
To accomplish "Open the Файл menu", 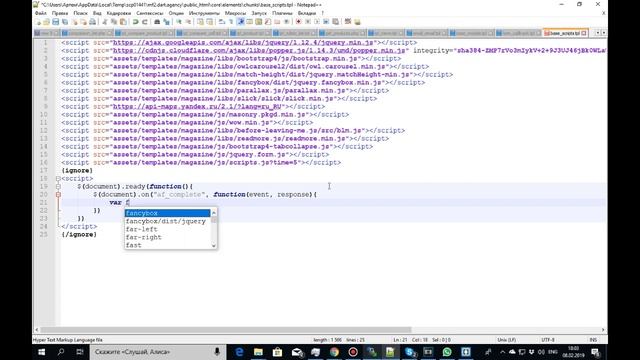I will (x=40, y=13).
